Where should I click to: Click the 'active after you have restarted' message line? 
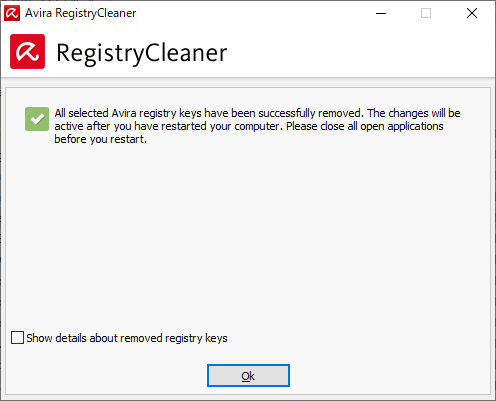249,126
